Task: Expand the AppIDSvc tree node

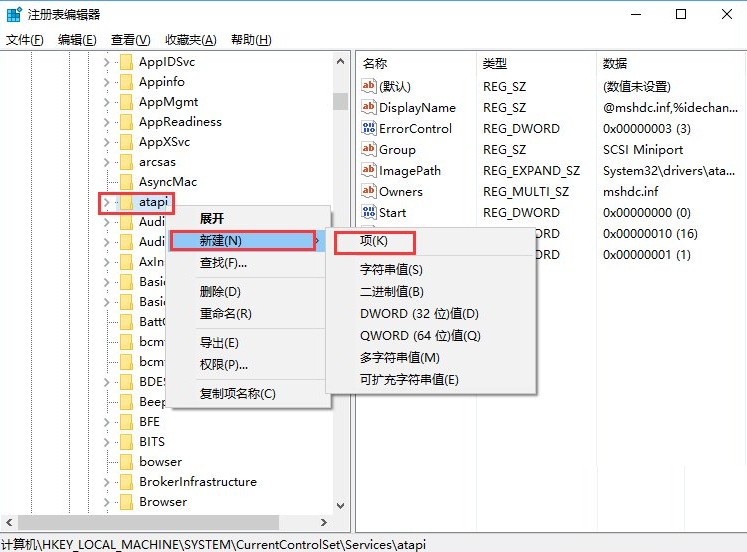Action: click(x=107, y=62)
